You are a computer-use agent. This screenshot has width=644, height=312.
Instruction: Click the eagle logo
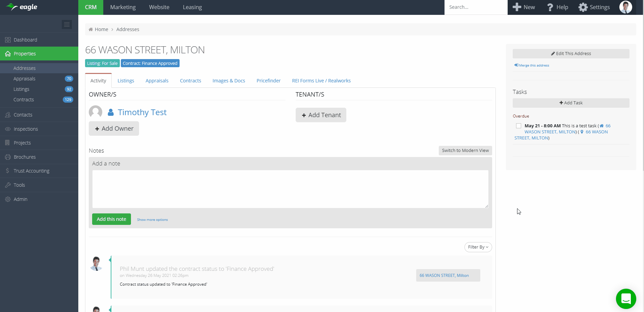(22, 7)
